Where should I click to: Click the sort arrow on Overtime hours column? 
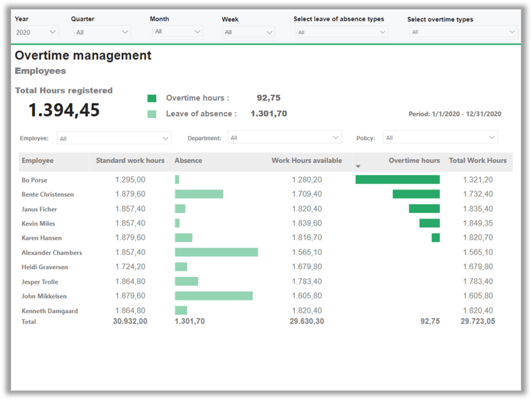coord(358,166)
